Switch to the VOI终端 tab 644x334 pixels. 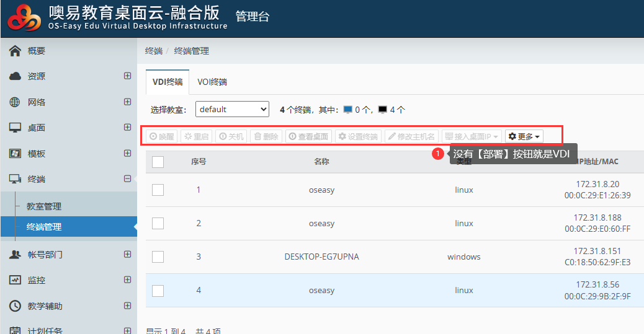[x=212, y=82]
